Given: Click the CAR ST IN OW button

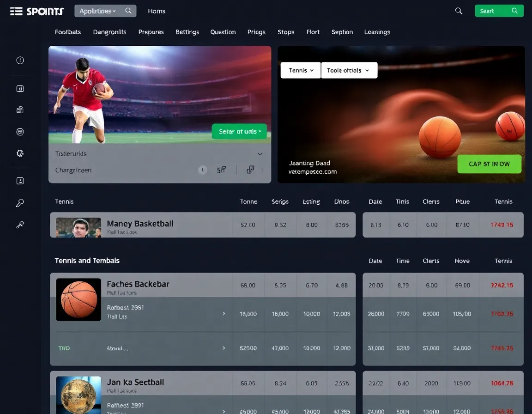Looking at the screenshot, I should coord(489,164).
